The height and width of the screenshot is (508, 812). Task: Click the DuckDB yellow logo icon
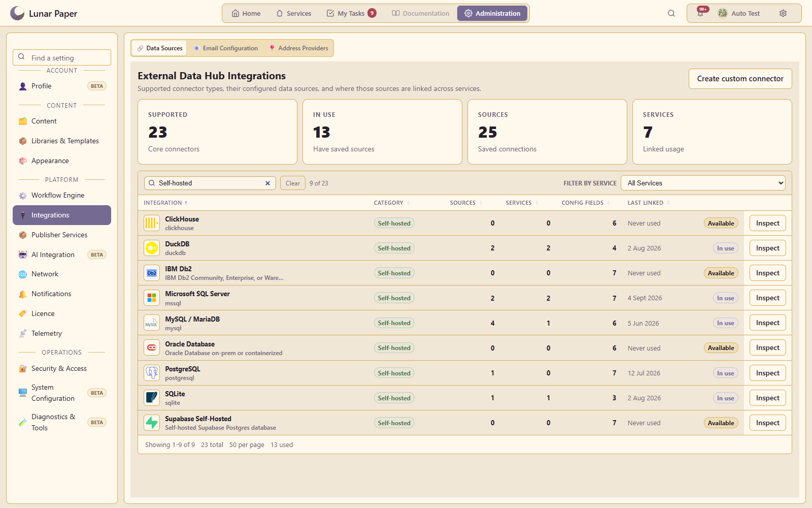tap(152, 248)
